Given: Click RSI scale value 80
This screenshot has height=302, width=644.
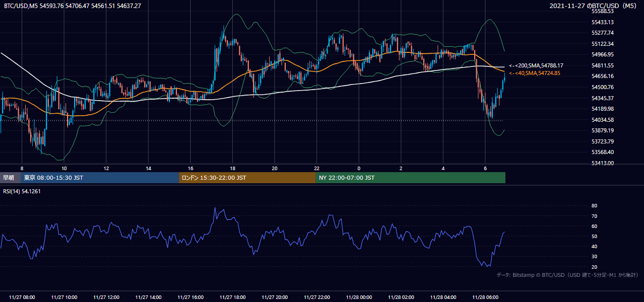Looking at the screenshot, I should pyautogui.click(x=594, y=206).
